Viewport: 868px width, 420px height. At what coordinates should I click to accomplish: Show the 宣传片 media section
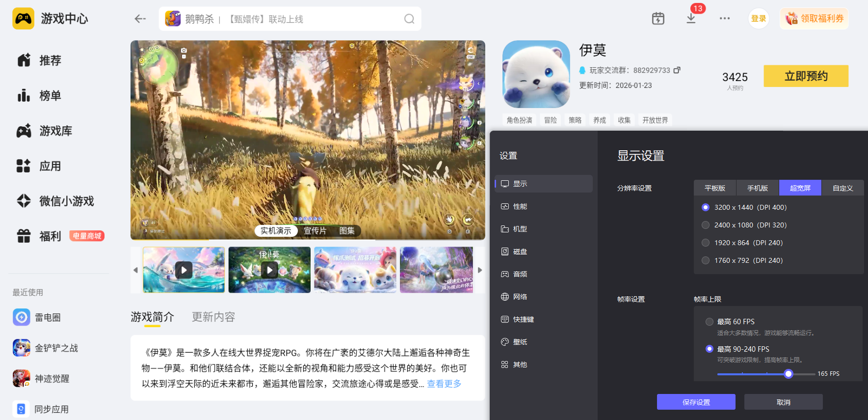315,231
